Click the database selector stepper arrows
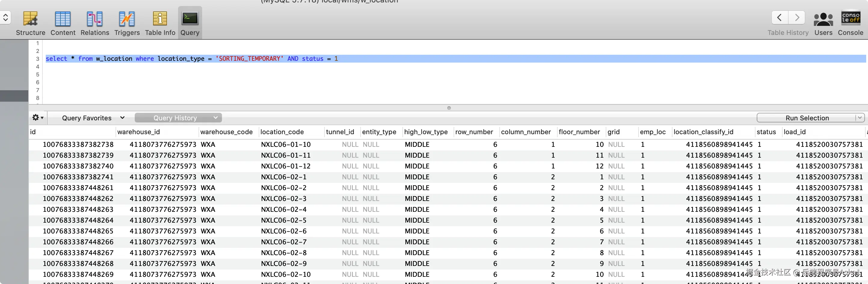Viewport: 868px width, 284px height. click(5, 17)
